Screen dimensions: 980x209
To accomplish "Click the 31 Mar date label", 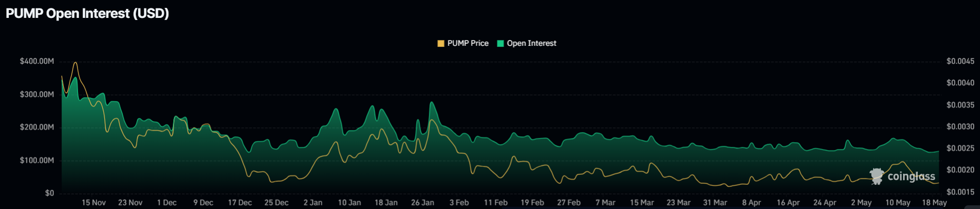I will [715, 203].
